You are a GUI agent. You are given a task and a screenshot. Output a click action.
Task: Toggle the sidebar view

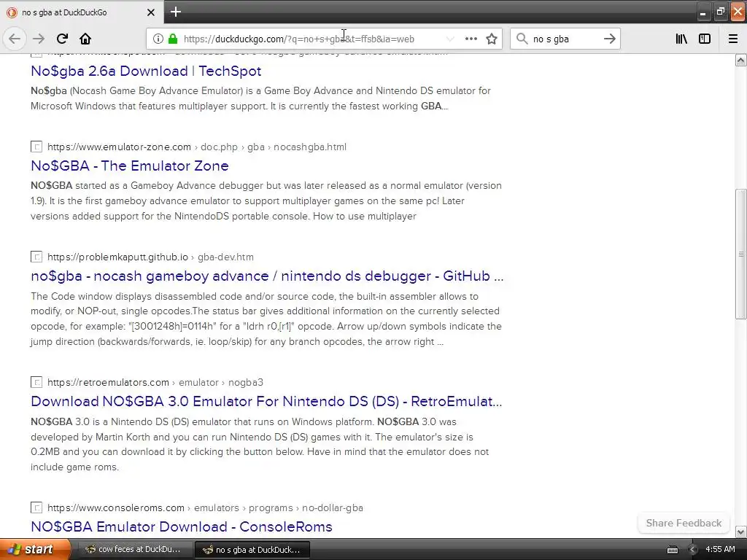[x=705, y=39]
